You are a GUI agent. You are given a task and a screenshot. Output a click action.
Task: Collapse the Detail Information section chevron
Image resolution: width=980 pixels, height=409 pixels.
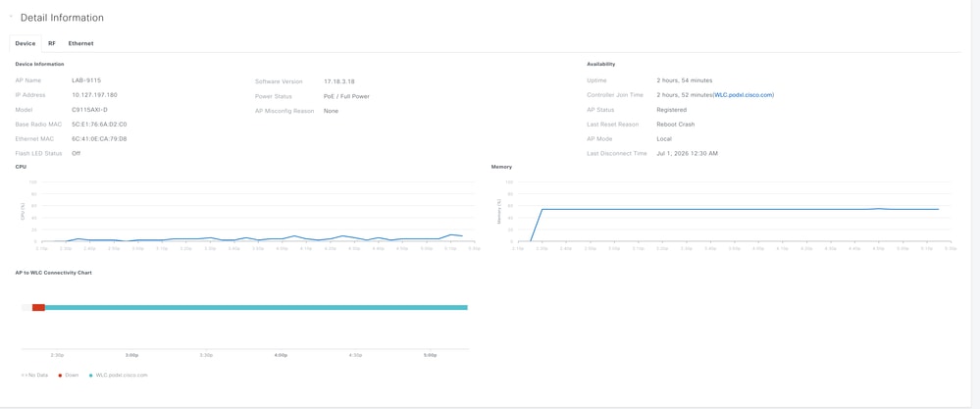point(11,18)
